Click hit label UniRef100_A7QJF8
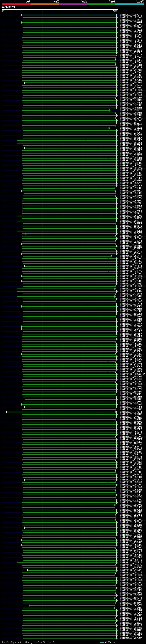 click(131, 60)
